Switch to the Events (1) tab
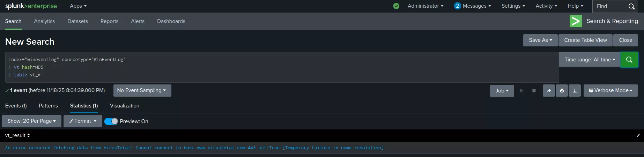This screenshot has height=157, width=644. point(16,106)
